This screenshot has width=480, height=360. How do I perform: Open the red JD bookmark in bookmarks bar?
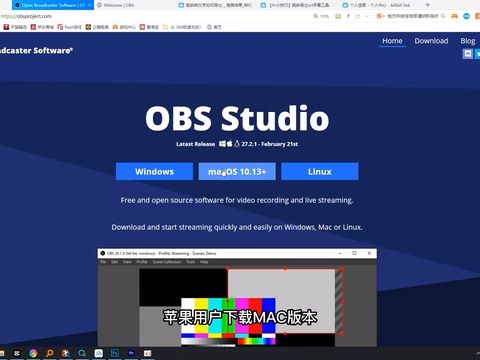(x=42, y=27)
